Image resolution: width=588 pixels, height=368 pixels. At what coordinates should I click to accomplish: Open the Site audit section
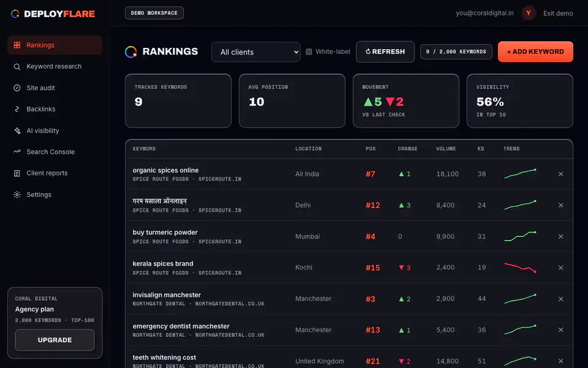click(x=55, y=88)
